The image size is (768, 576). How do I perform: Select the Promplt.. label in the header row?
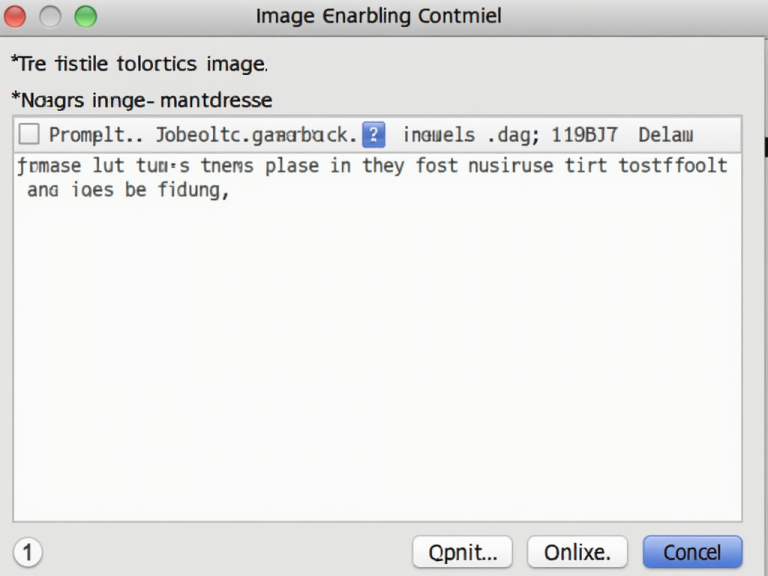[x=96, y=135]
